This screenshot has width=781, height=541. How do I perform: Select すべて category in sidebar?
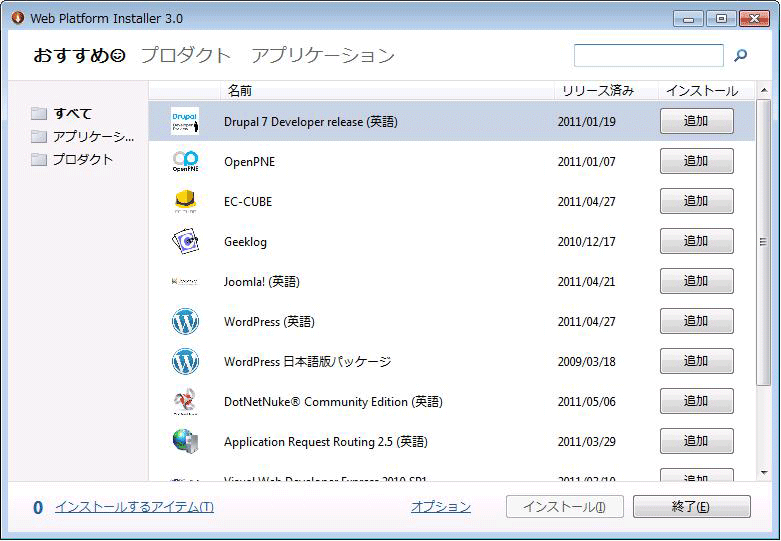[x=73, y=114]
